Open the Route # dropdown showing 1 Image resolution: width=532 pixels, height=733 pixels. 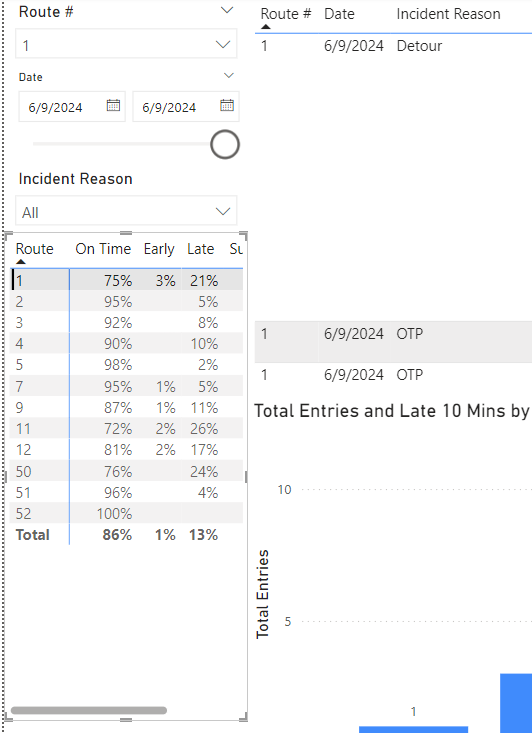pyautogui.click(x=126, y=44)
